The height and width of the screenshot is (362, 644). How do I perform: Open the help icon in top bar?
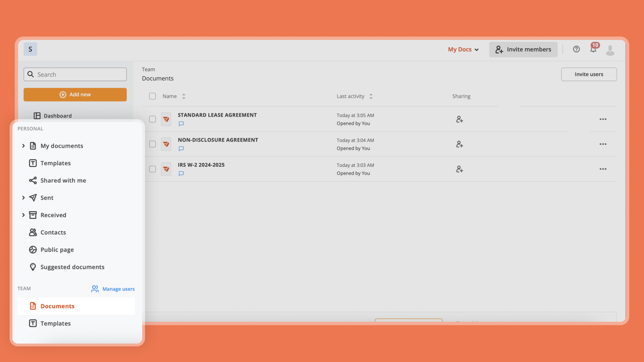click(576, 49)
